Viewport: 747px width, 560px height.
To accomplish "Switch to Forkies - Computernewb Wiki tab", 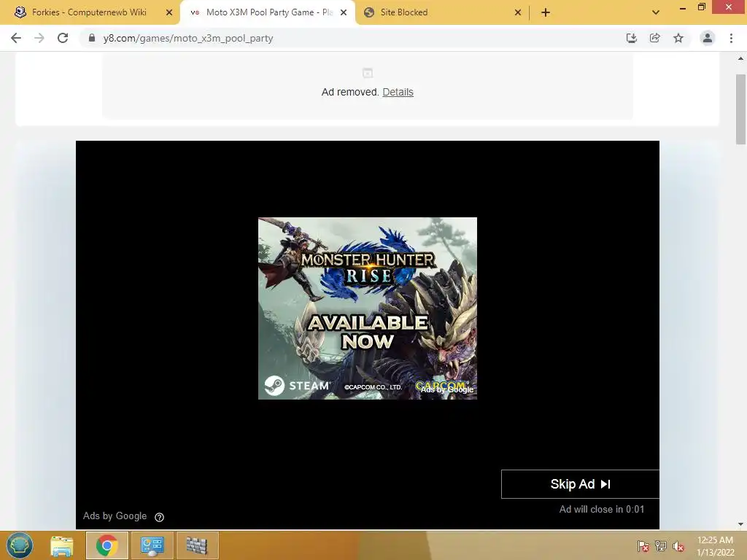I will click(89, 12).
